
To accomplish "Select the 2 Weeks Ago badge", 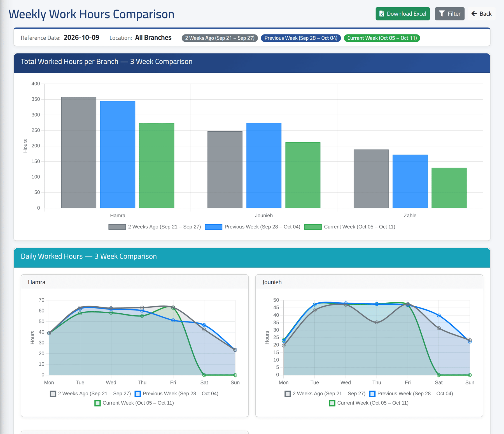I will pyautogui.click(x=220, y=38).
